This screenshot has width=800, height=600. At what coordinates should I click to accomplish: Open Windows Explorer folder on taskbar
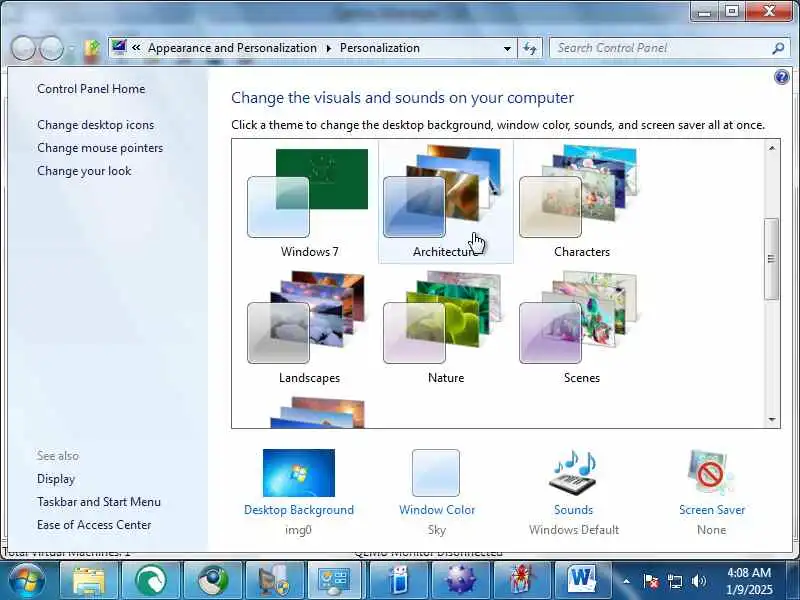(89, 581)
